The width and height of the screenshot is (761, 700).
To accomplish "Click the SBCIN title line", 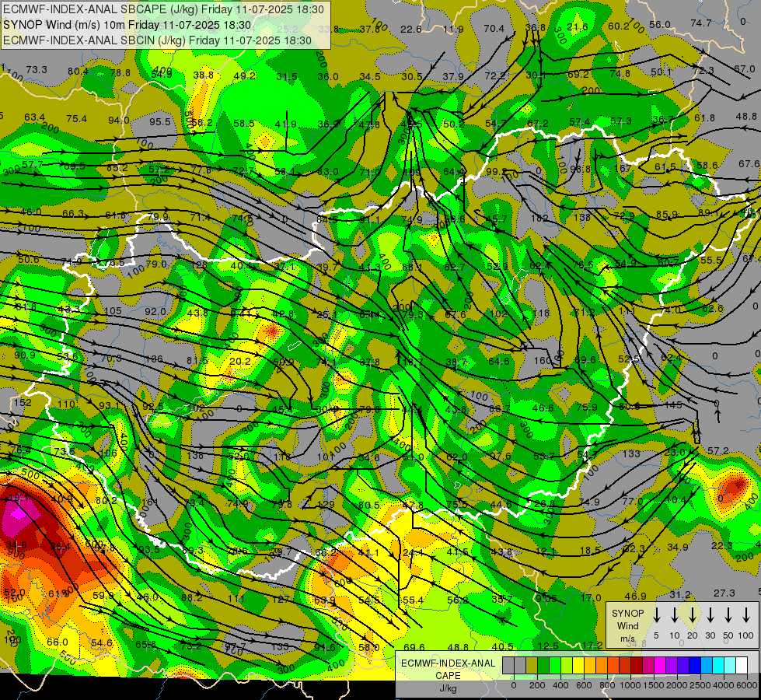I will pos(157,40).
